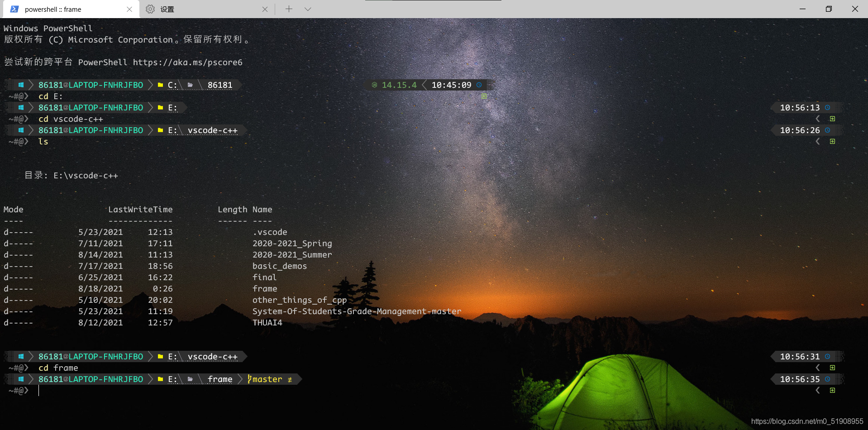Click the green exit-status icon under 10:56:13
868x430 pixels.
pos(832,119)
